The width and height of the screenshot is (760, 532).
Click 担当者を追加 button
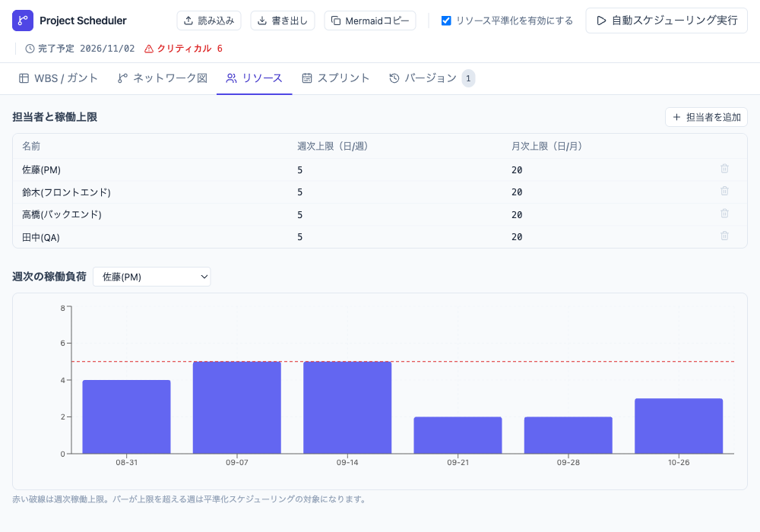coord(706,117)
